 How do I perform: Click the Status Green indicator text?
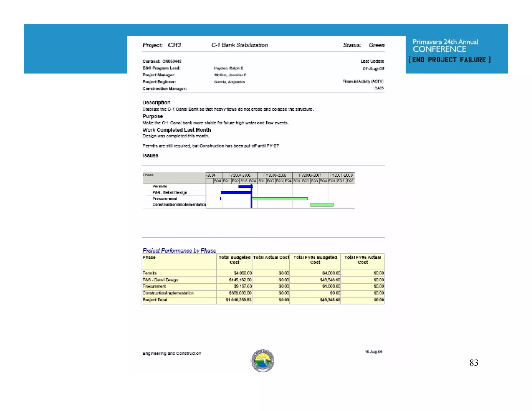click(x=376, y=45)
